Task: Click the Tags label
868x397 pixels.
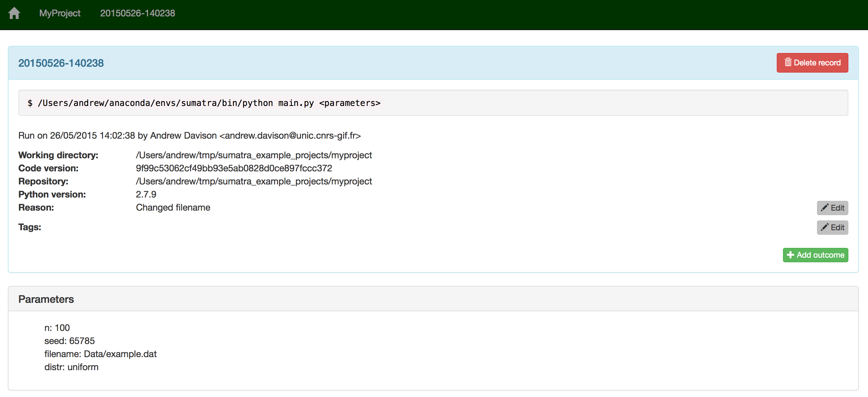Action: point(30,227)
